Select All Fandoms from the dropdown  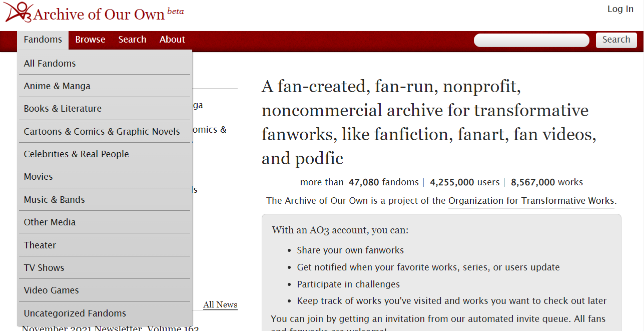click(105, 64)
